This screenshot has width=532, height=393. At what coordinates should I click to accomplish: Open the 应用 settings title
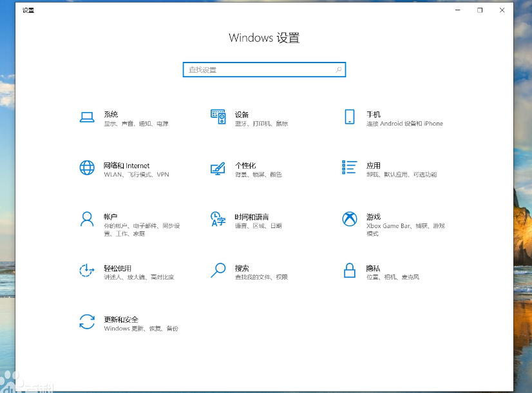[374, 166]
